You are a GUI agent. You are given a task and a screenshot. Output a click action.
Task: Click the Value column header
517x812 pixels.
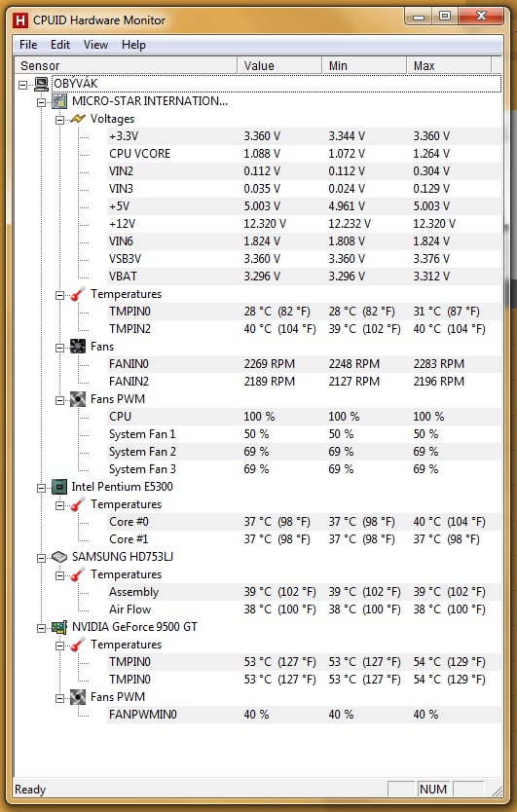click(279, 66)
